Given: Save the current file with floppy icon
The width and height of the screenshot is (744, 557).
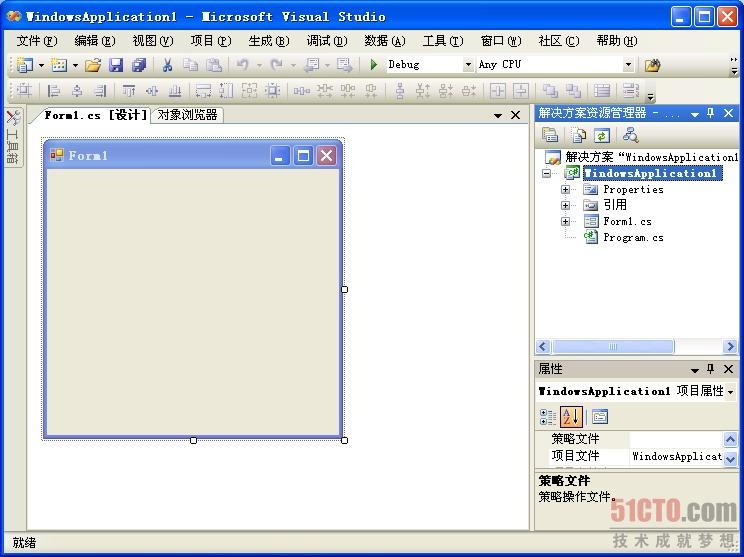Looking at the screenshot, I should 116,65.
